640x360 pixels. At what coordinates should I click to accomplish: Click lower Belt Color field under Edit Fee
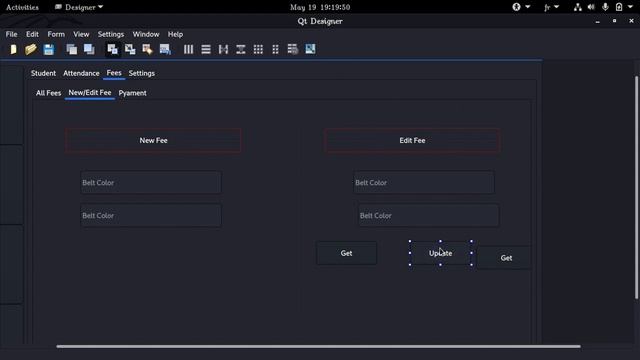click(x=429, y=216)
